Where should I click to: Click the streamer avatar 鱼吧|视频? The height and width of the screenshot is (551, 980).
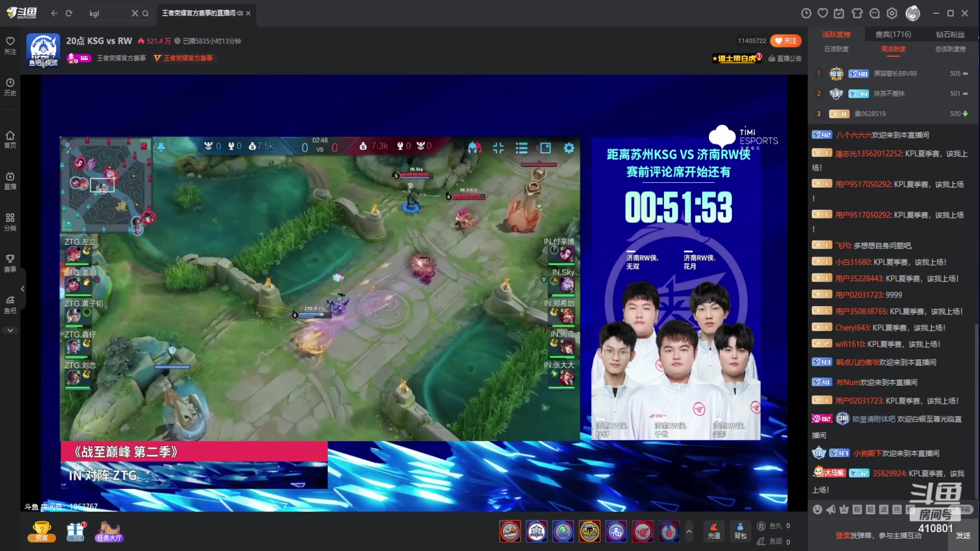coord(43,51)
